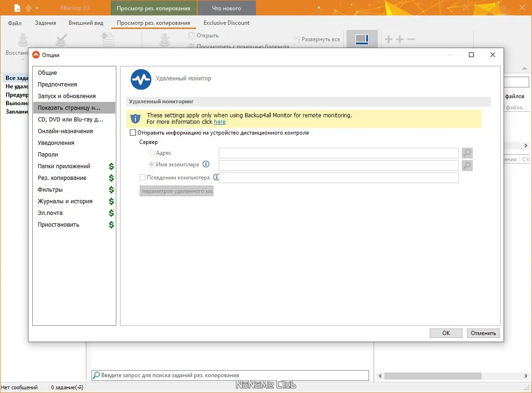
Task: Click the Опции dialog app icon
Action: click(36, 55)
